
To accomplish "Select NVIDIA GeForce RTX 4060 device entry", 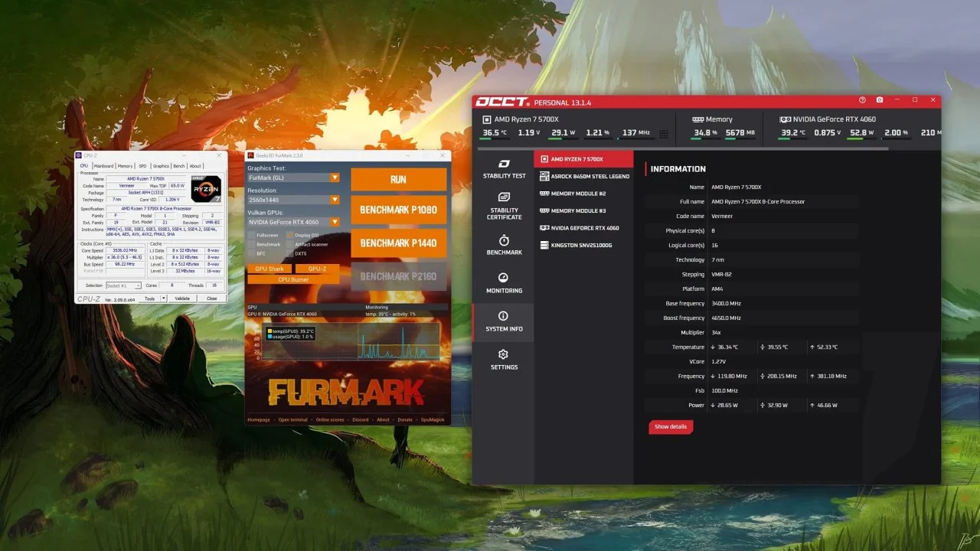I will (x=584, y=228).
